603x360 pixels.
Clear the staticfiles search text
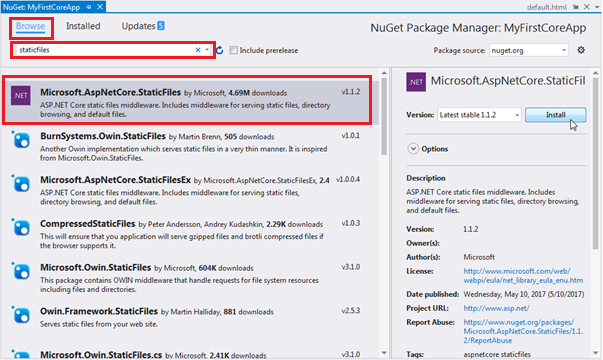[198, 50]
